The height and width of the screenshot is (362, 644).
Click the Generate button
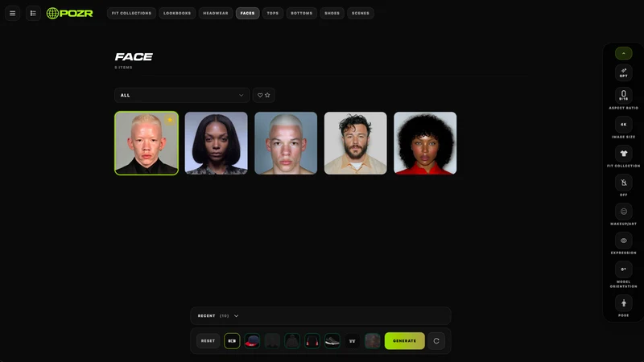point(405,341)
